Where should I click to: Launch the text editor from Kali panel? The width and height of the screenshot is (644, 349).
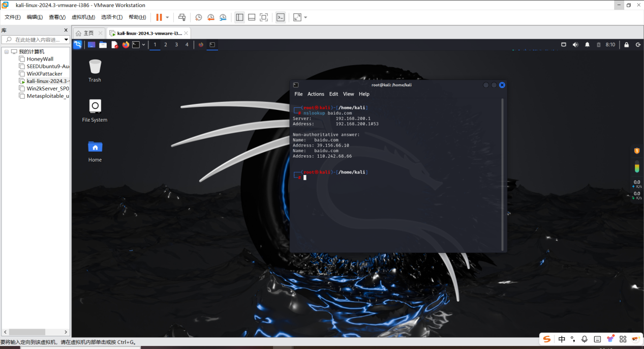pos(114,45)
